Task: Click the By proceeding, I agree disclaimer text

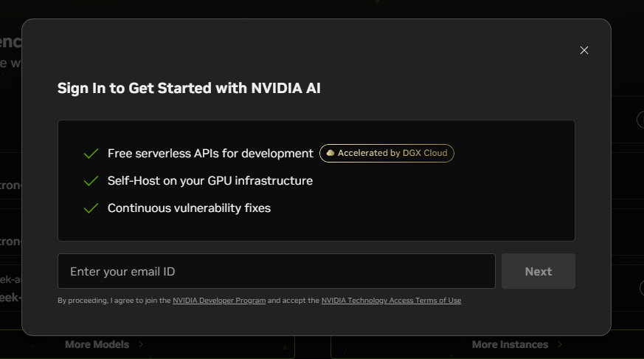Action: click(x=114, y=301)
